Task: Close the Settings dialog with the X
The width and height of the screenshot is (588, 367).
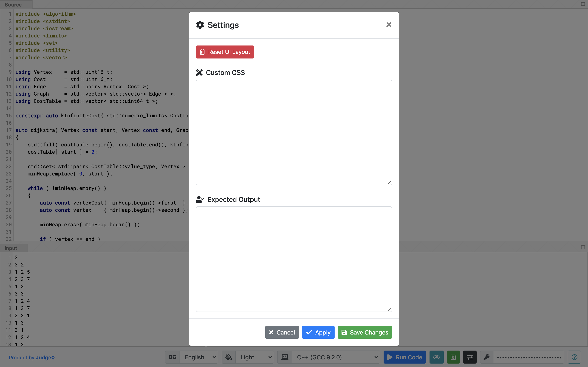Action: 389,25
